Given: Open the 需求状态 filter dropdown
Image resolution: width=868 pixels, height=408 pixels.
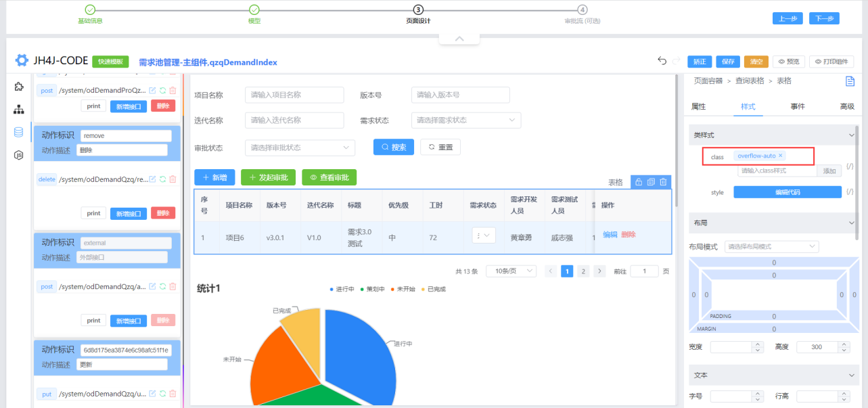Looking at the screenshot, I should (x=466, y=120).
